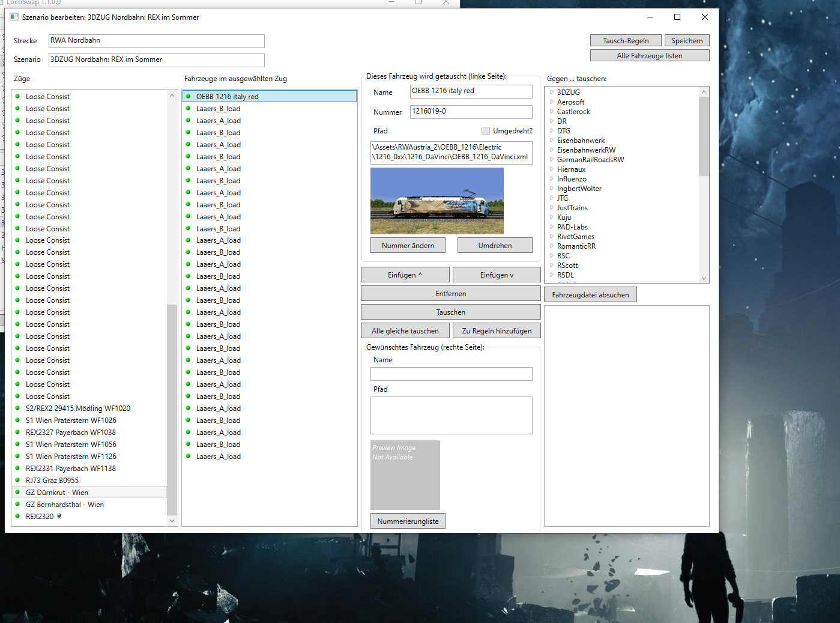Click scroll-down arrow of the Züge list

(x=172, y=520)
